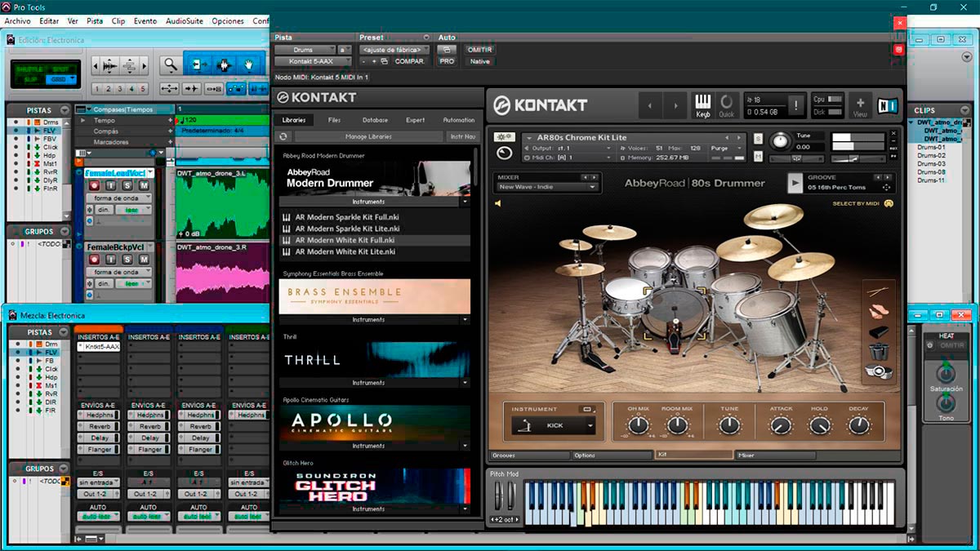Click the preset copy settings icon next to plus
Image resolution: width=980 pixels, height=551 pixels.
pos(385,61)
